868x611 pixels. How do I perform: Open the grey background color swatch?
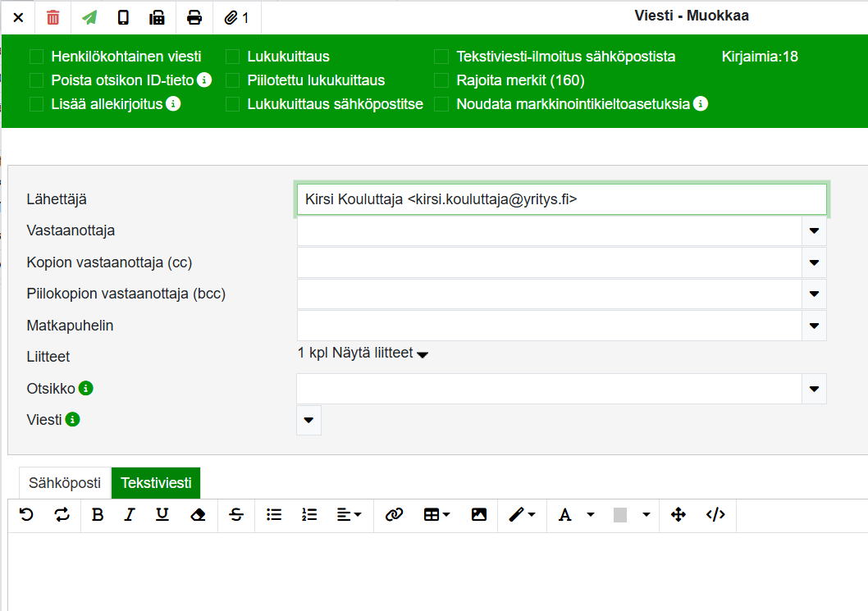tap(620, 514)
